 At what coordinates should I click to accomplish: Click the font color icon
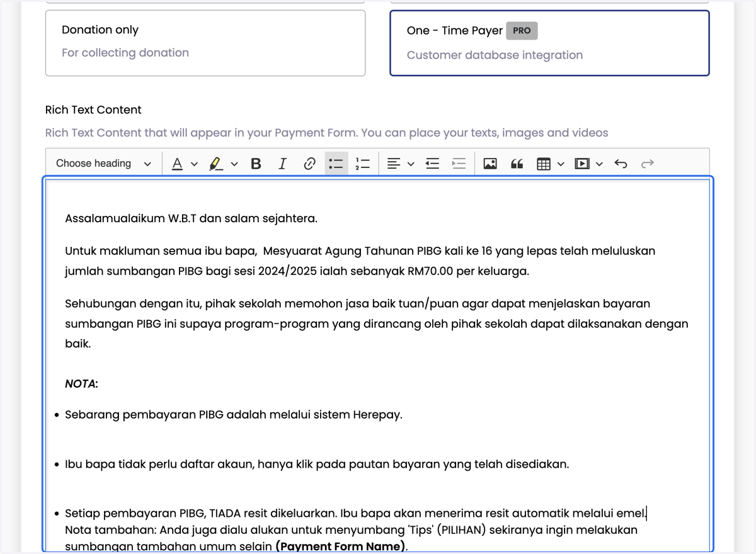tap(178, 164)
